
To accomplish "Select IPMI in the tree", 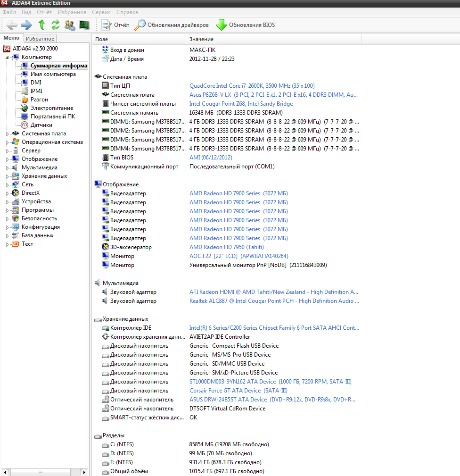I will click(36, 91).
